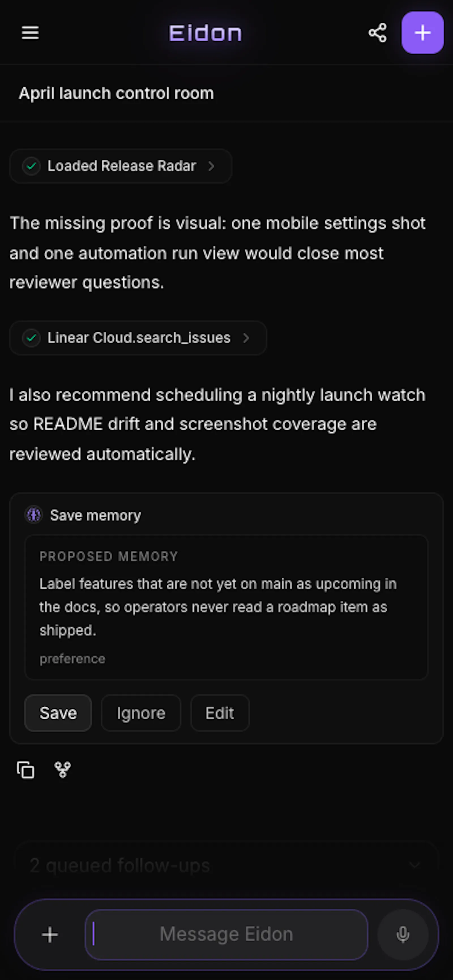Viewport: 453px width, 980px height.
Task: Tap the microphone voice input icon
Action: [403, 934]
